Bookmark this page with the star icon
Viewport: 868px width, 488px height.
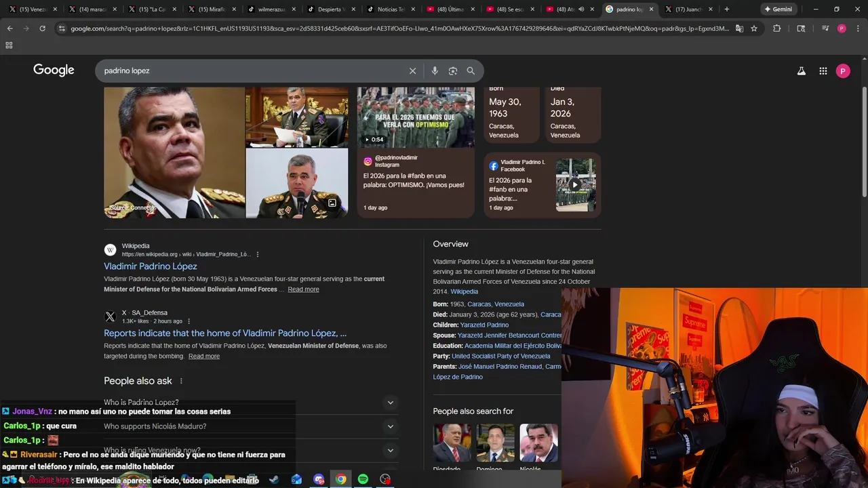point(753,28)
